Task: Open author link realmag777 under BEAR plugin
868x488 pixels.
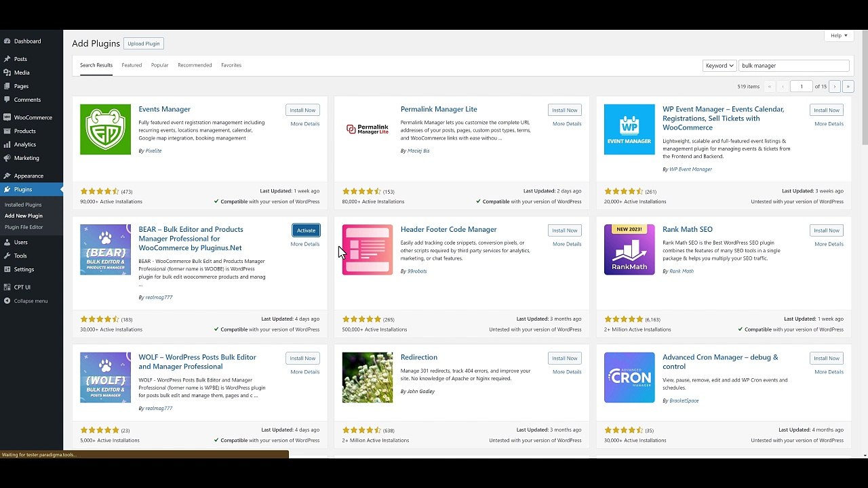Action: tap(159, 297)
